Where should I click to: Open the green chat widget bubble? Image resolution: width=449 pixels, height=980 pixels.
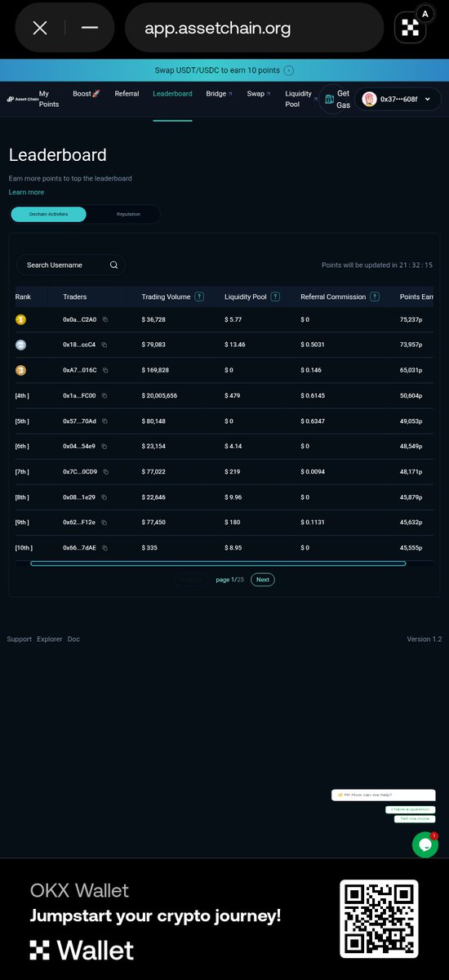pos(425,844)
